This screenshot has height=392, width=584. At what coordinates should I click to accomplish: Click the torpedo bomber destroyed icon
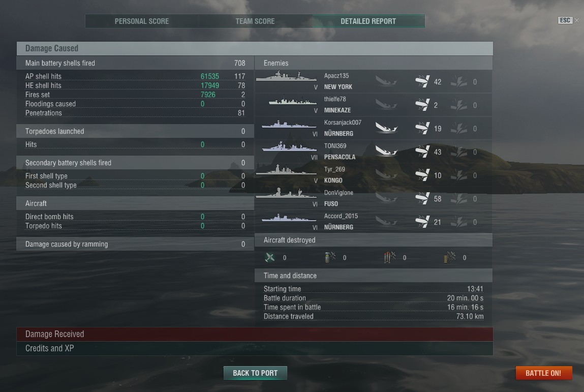[390, 257]
